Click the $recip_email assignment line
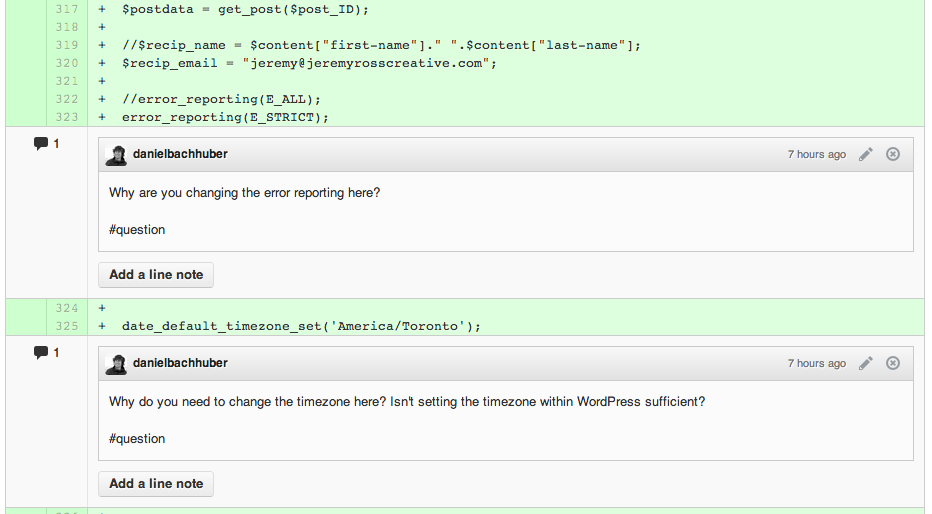The width and height of the screenshot is (932, 514). pyautogui.click(x=309, y=63)
